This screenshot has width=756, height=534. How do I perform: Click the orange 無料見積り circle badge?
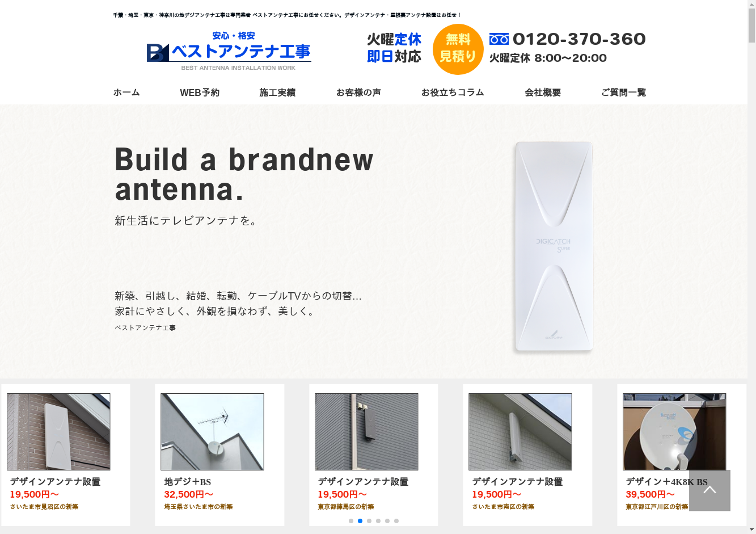(x=458, y=49)
